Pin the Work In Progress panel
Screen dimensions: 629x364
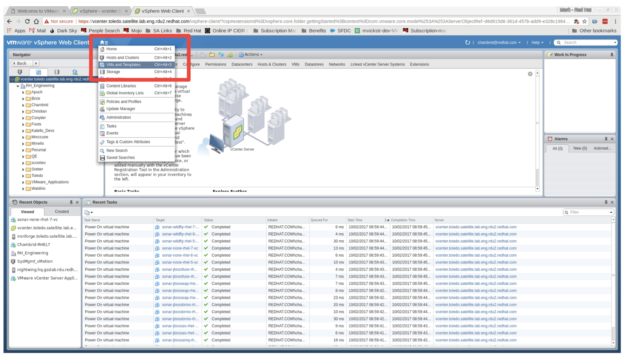[611, 55]
